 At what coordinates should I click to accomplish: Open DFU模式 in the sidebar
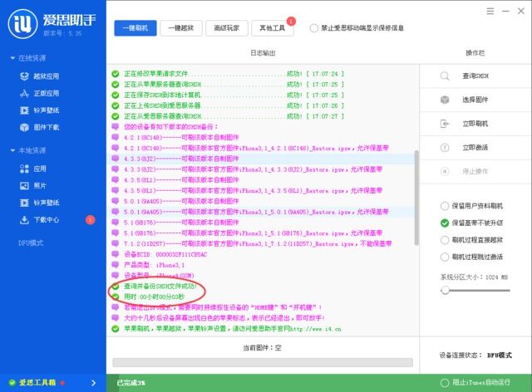tap(31, 243)
